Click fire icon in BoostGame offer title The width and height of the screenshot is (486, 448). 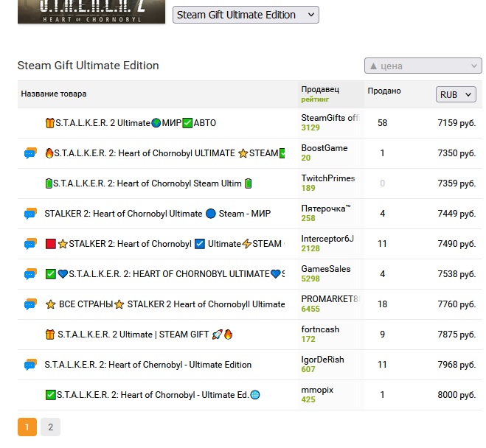pyautogui.click(x=49, y=153)
